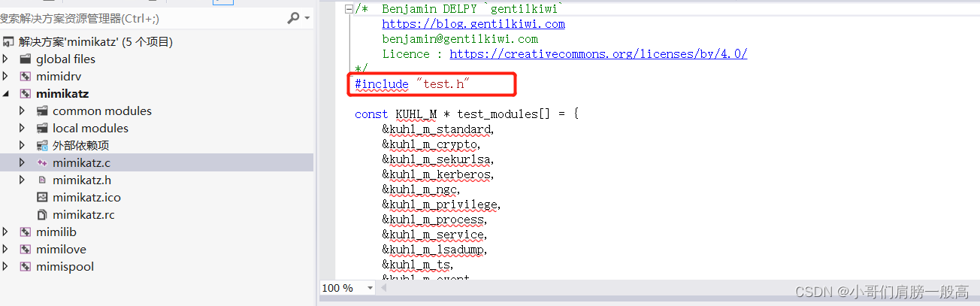Click the mimikatz project icon
This screenshot has height=306, width=980.
pos(26,94)
